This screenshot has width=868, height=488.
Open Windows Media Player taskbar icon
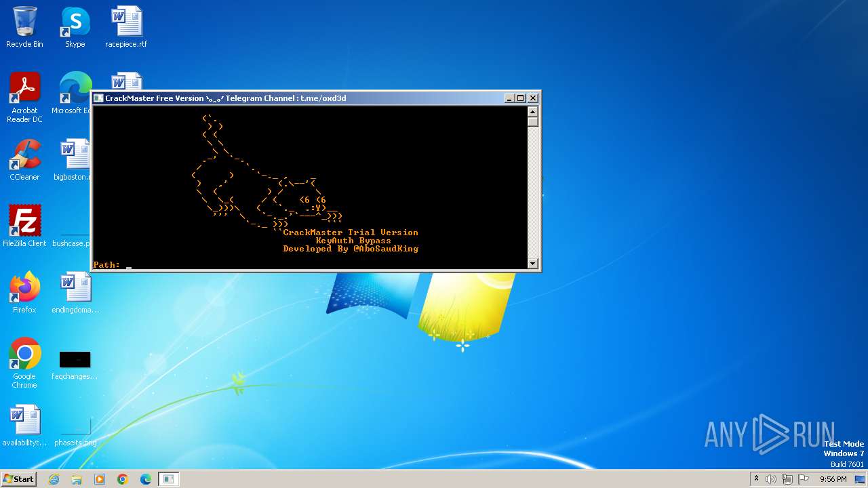(100, 479)
